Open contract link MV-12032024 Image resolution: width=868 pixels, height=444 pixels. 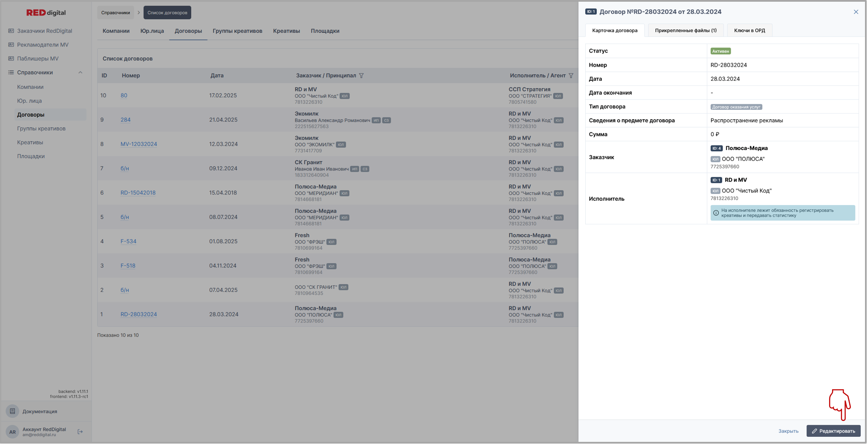pos(139,144)
